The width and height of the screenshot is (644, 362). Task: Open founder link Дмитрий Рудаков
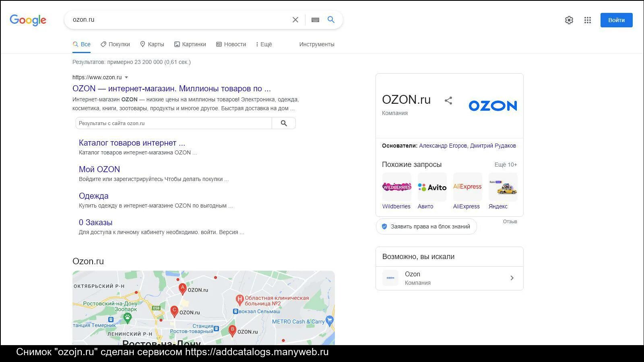[493, 146]
